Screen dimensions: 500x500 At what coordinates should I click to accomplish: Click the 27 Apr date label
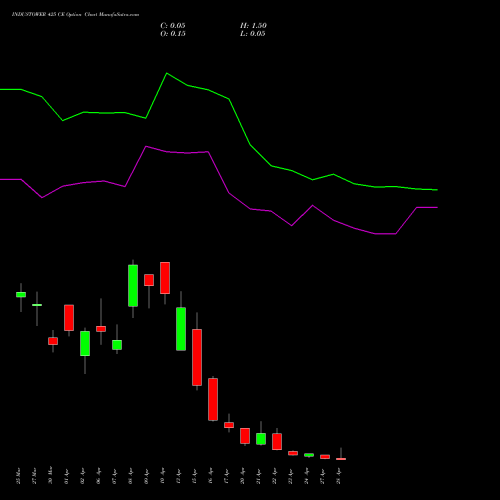[322, 476]
